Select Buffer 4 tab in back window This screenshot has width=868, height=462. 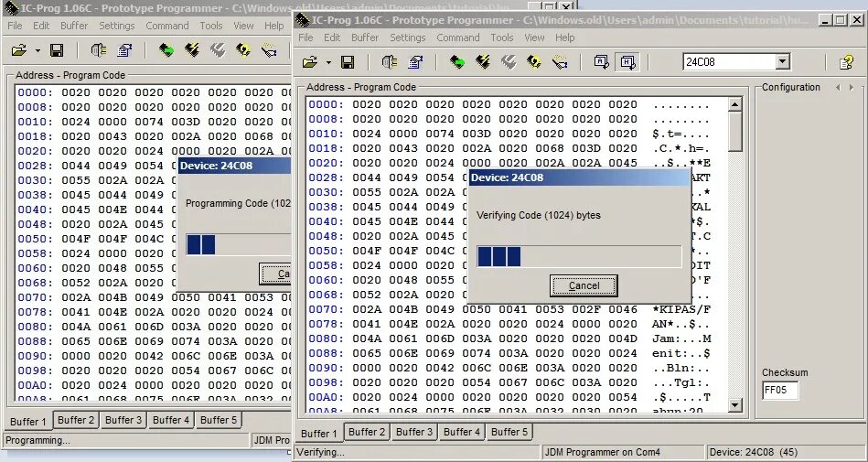[x=171, y=421]
